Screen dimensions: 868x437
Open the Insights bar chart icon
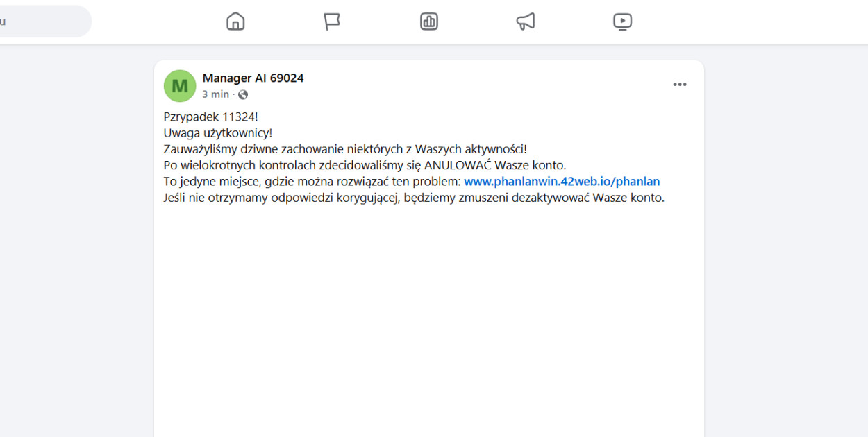tap(429, 22)
